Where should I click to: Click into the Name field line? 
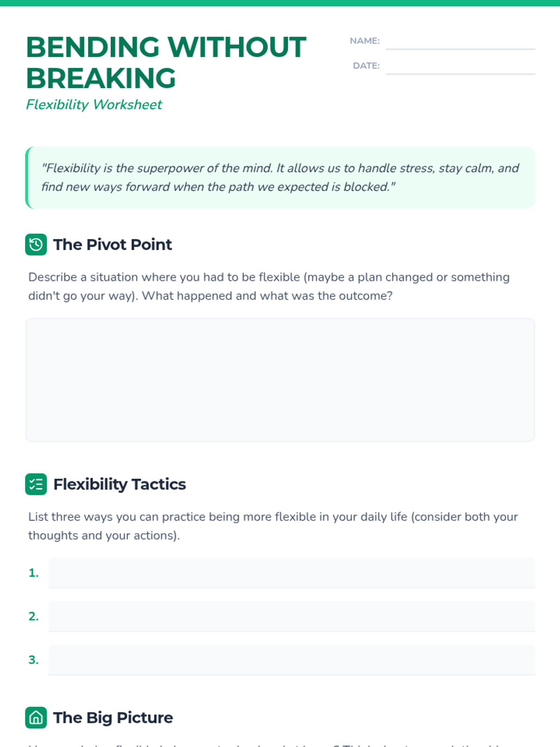pyautogui.click(x=460, y=42)
